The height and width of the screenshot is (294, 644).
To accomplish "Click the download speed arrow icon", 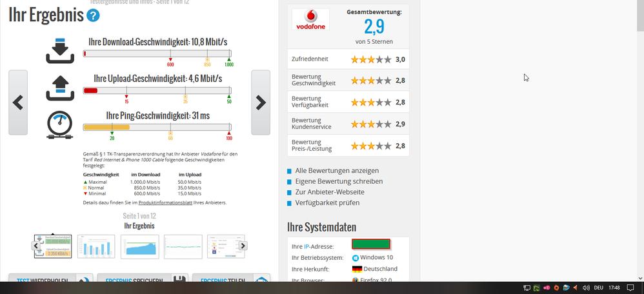I will pos(60,50).
